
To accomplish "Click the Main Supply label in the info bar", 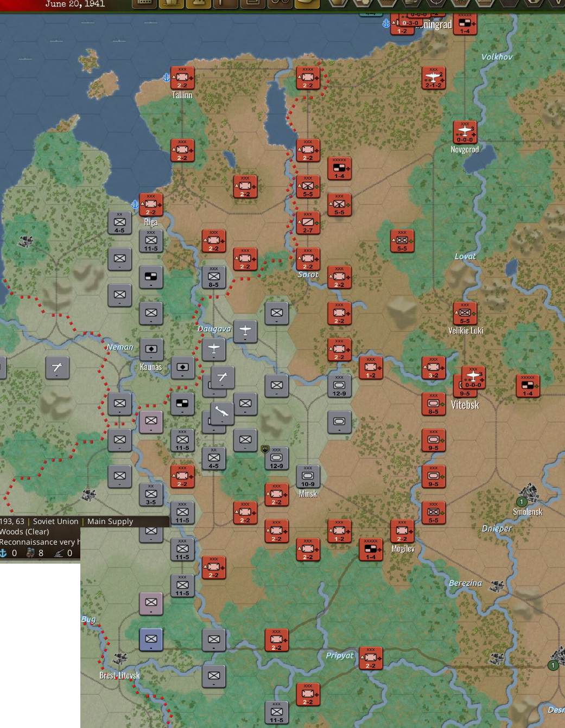I will 110,521.
